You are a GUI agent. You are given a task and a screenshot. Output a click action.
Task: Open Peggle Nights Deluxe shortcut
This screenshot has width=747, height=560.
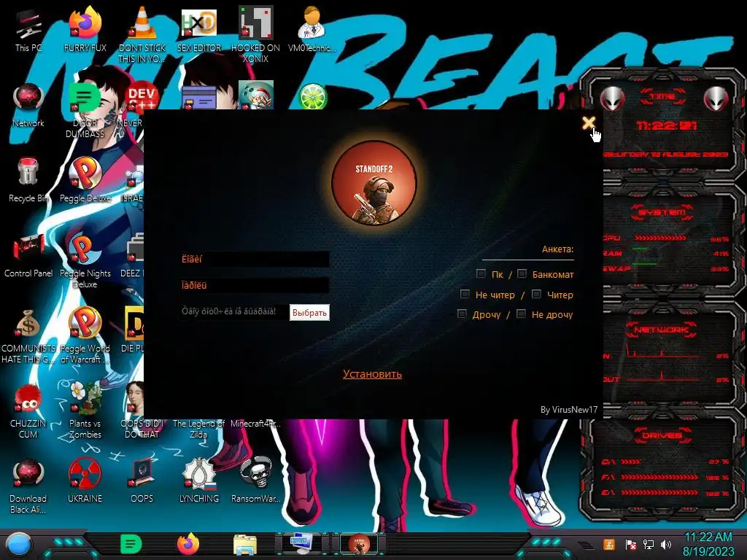coord(85,260)
